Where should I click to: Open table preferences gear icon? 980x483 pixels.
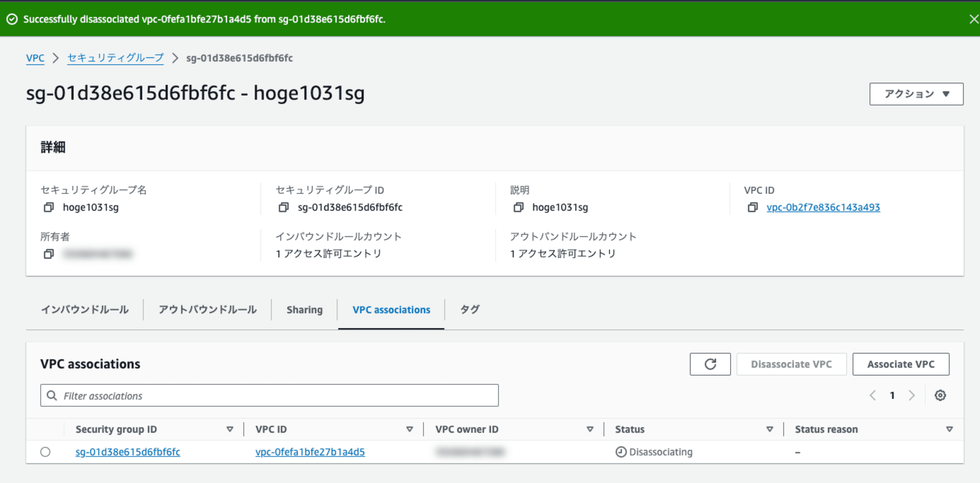[x=940, y=395]
